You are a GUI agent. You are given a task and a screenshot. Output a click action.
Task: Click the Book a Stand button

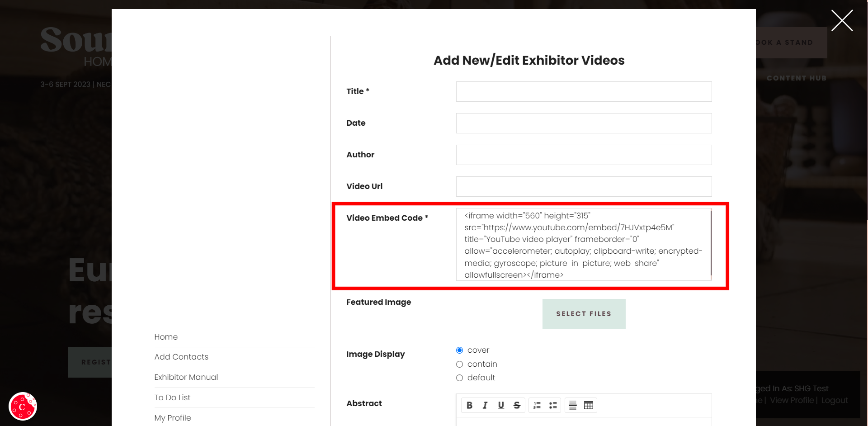791,43
